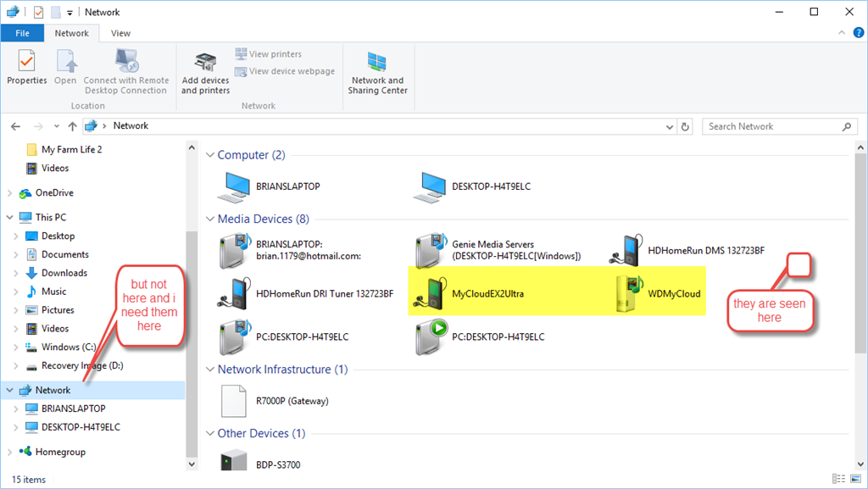868x489 pixels.
Task: Go back with the Back arrow
Action: (15, 126)
